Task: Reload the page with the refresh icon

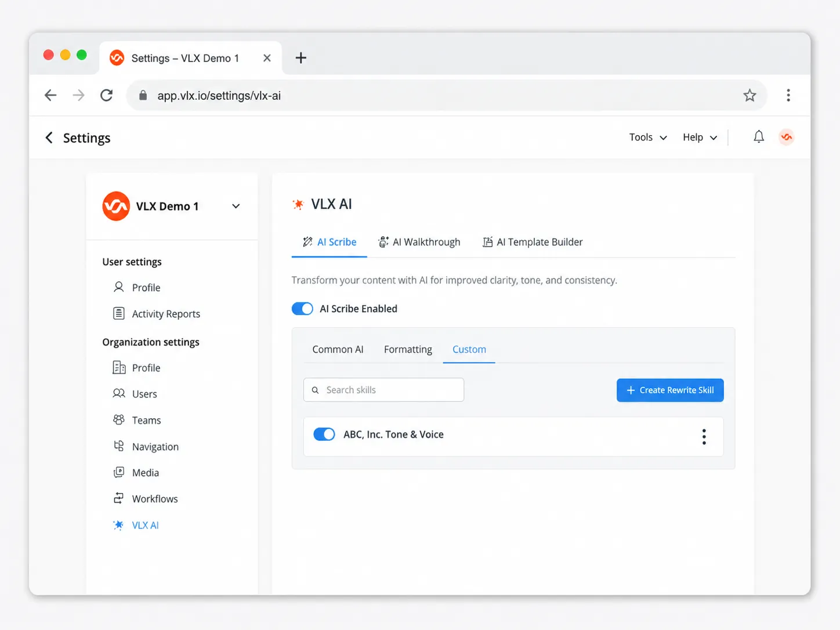Action: tap(106, 95)
